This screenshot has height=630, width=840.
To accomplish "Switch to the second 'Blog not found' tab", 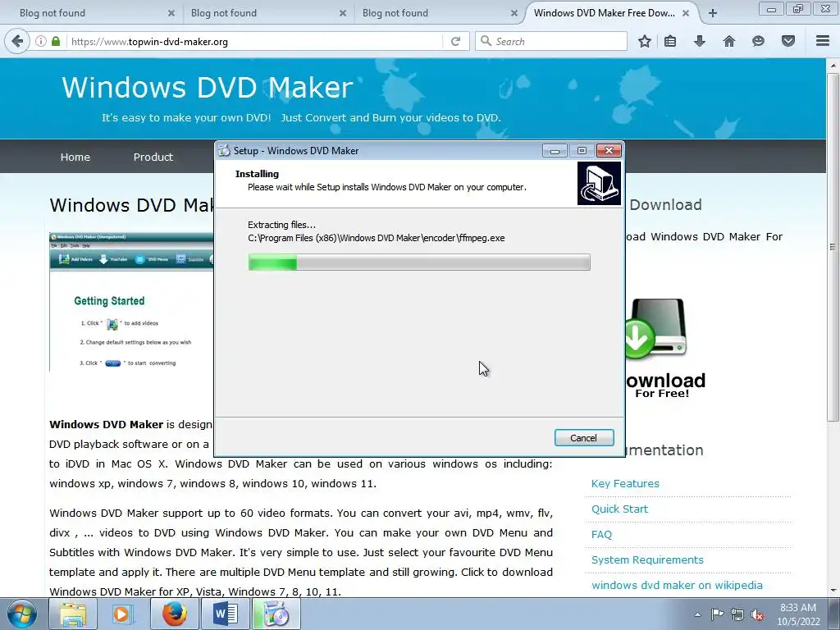I will click(x=267, y=13).
